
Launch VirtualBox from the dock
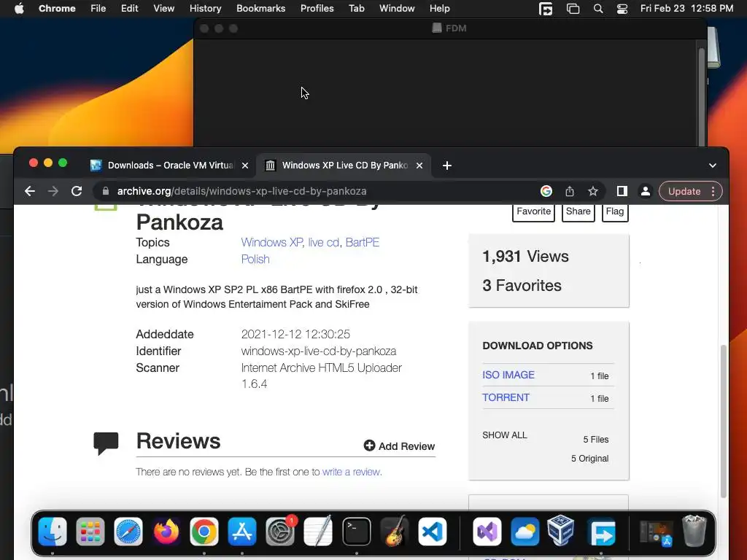[x=561, y=532]
